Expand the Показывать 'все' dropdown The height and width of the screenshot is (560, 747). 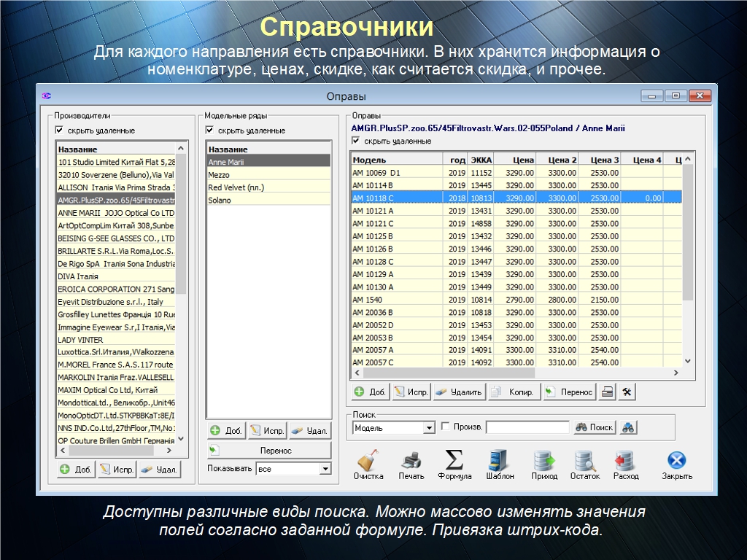[x=325, y=469]
